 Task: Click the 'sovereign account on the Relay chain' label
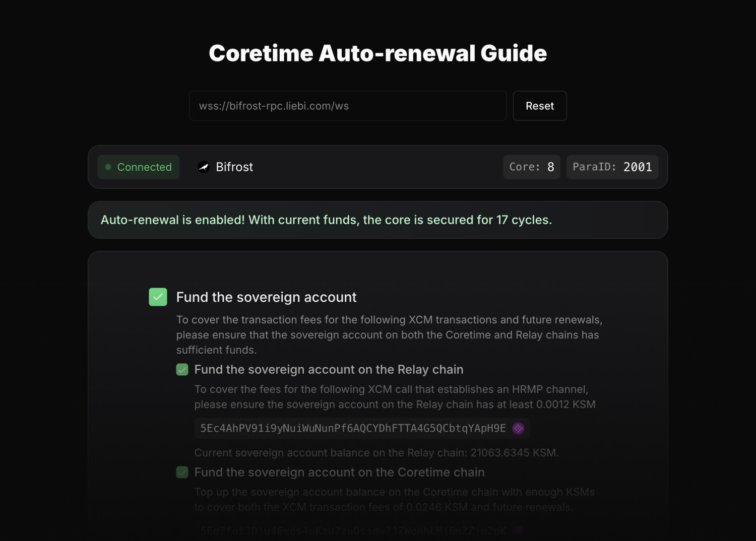point(329,370)
